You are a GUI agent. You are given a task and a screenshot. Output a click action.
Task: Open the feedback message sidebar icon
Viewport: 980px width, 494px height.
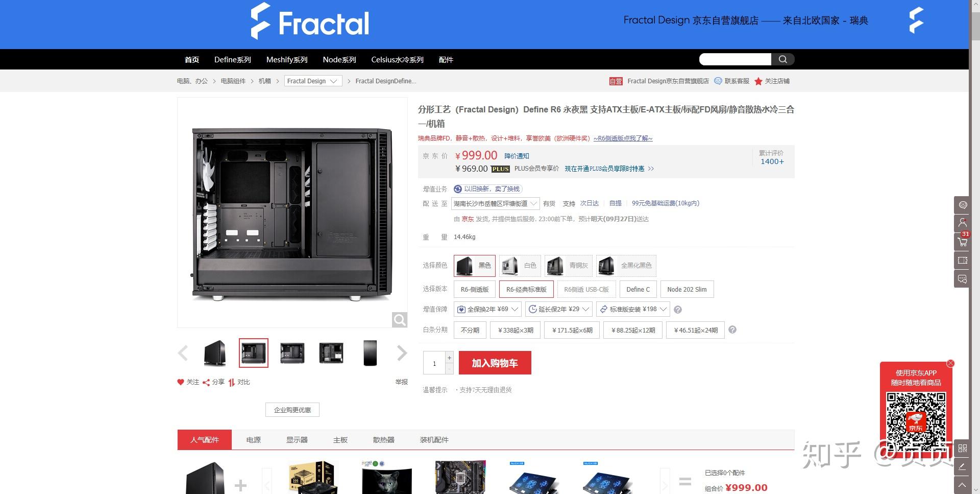[x=963, y=279]
